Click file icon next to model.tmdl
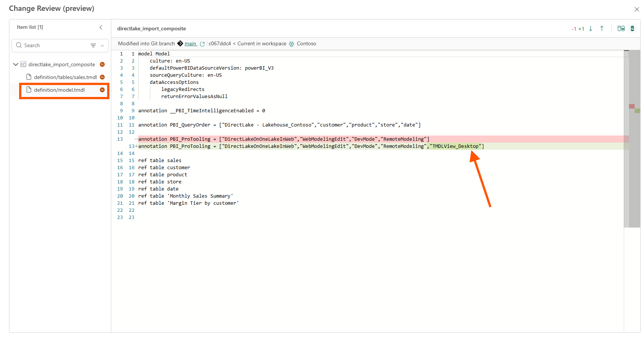Image resolution: width=644 pixels, height=341 pixels. [x=29, y=89]
